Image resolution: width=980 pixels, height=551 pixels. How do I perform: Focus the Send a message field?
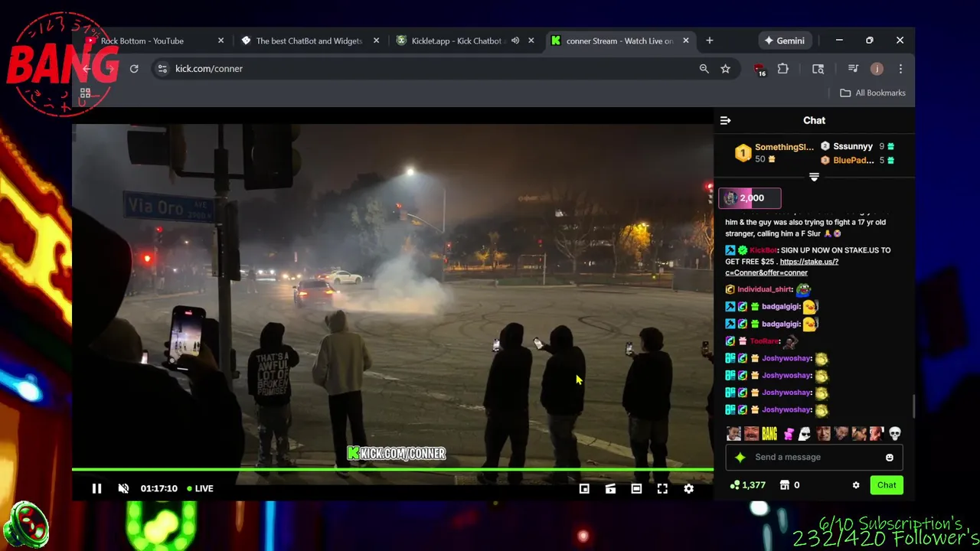pyautogui.click(x=814, y=457)
